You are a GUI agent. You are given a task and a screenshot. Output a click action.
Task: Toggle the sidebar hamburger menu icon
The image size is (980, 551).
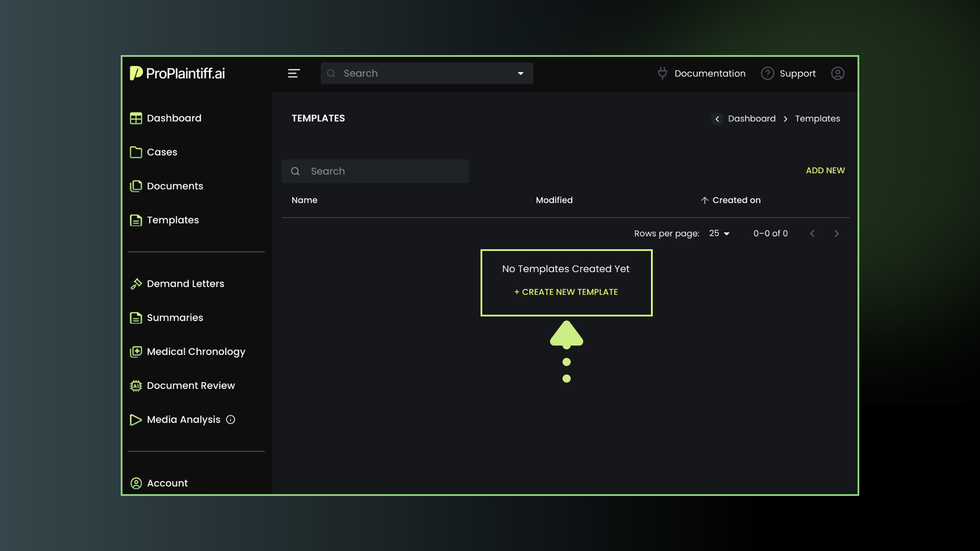pyautogui.click(x=294, y=73)
